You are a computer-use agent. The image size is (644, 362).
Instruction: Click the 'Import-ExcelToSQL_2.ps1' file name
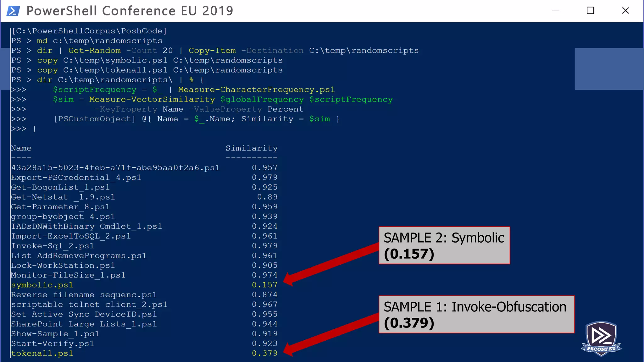pos(71,236)
